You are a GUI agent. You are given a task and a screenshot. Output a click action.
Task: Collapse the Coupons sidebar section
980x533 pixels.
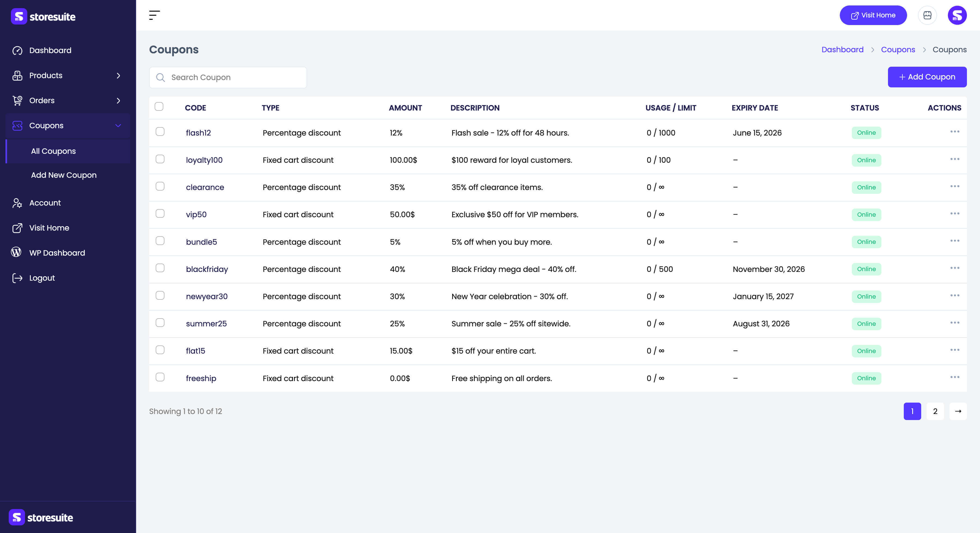[118, 125]
